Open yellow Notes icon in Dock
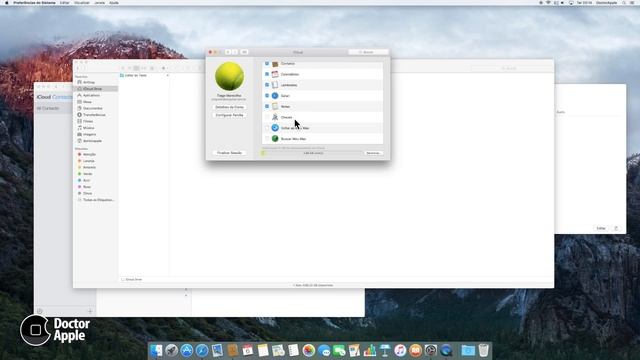Viewport: 640px width, 360px height. point(263,350)
